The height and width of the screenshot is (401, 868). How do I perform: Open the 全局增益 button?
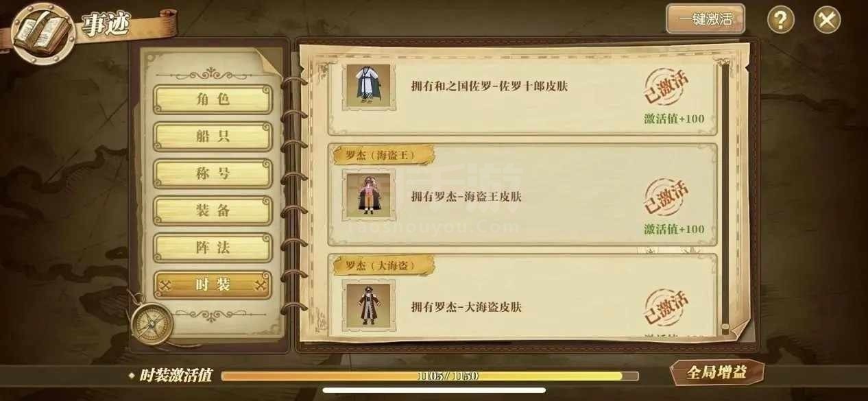coord(716,373)
